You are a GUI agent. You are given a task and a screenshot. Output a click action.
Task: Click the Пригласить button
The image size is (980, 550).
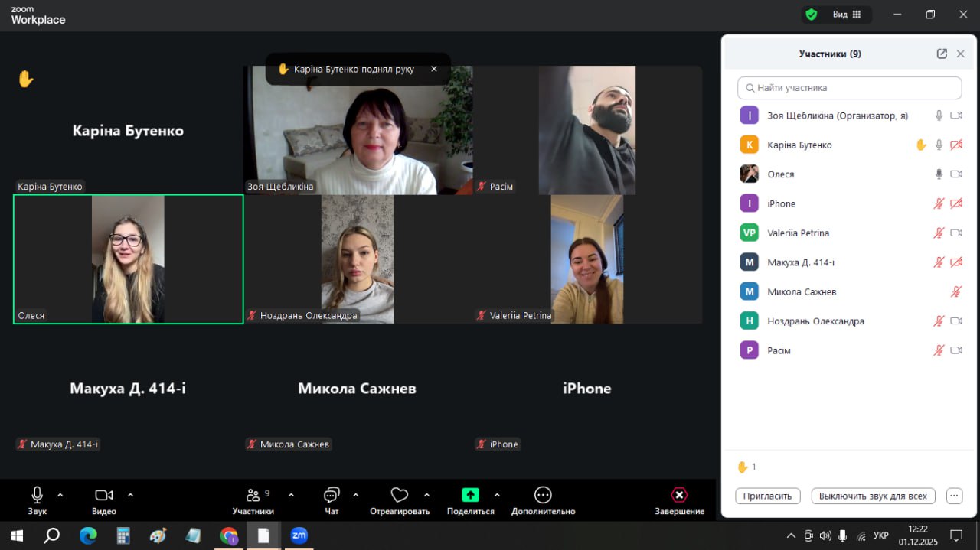coord(767,496)
